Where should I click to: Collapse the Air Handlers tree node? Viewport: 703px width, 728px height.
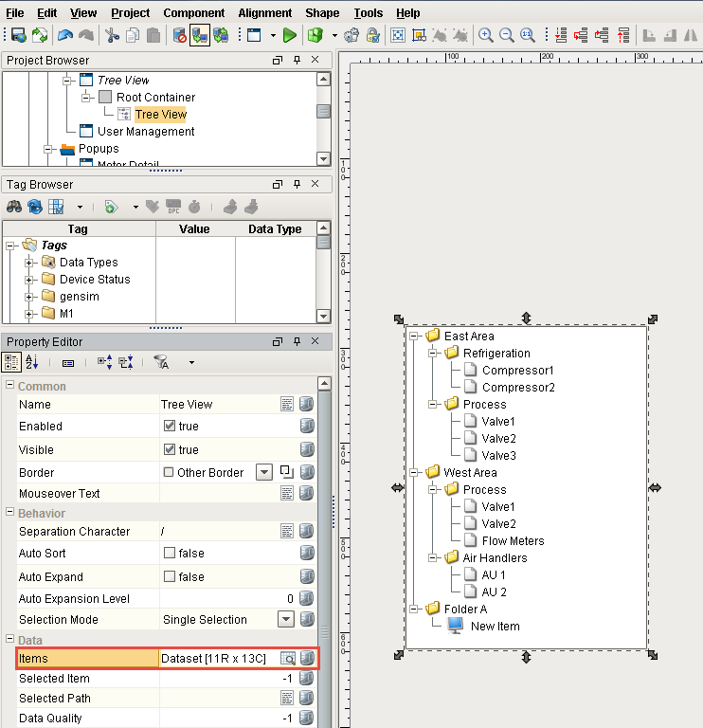[433, 557]
